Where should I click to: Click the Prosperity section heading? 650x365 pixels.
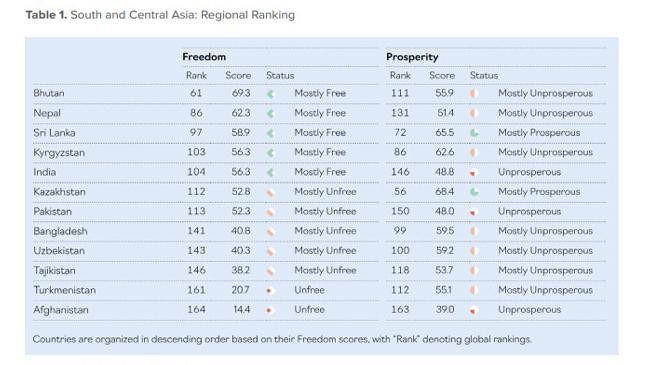click(412, 57)
